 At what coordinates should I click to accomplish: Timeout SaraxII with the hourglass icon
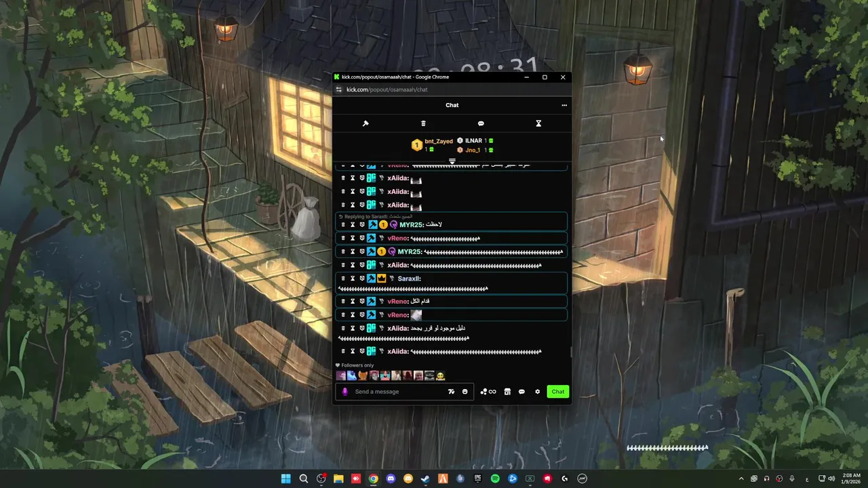point(353,279)
